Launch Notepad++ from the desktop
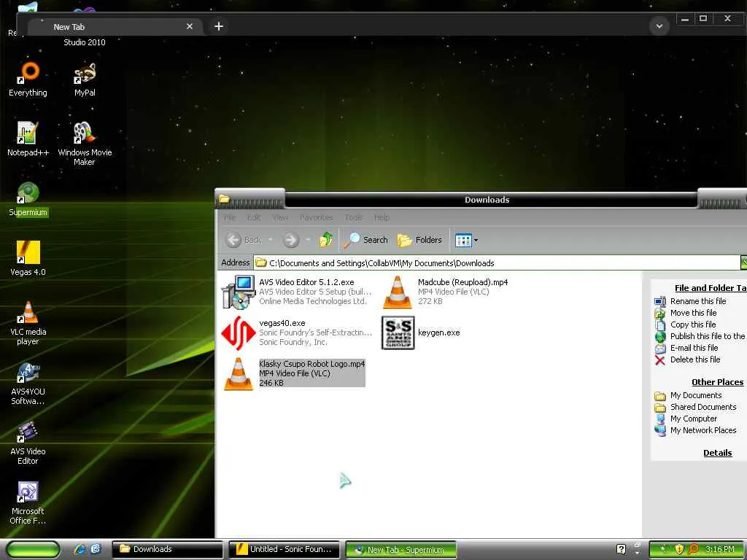The height and width of the screenshot is (560, 747). tap(28, 139)
